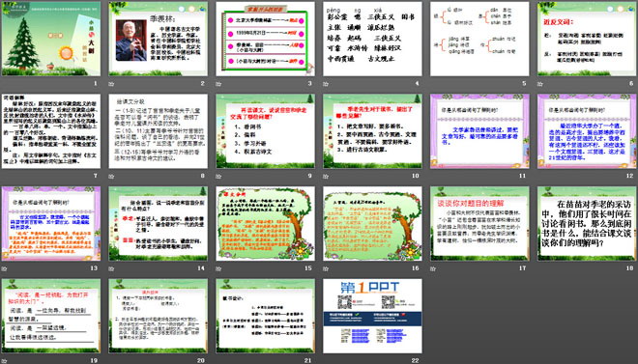Select slide 17 thumbnail titled 谈谈你对题目的理解
The width and height of the screenshot is (638, 364).
(x=479, y=223)
